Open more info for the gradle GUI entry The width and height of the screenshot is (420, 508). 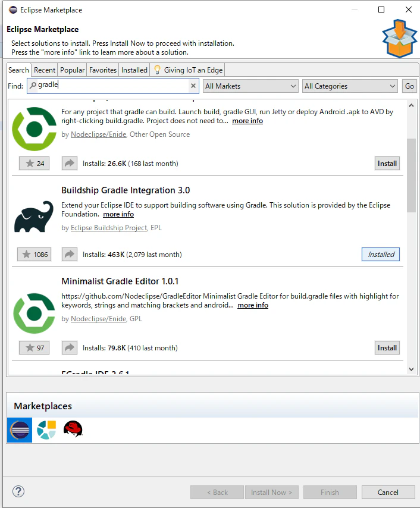[x=247, y=121]
